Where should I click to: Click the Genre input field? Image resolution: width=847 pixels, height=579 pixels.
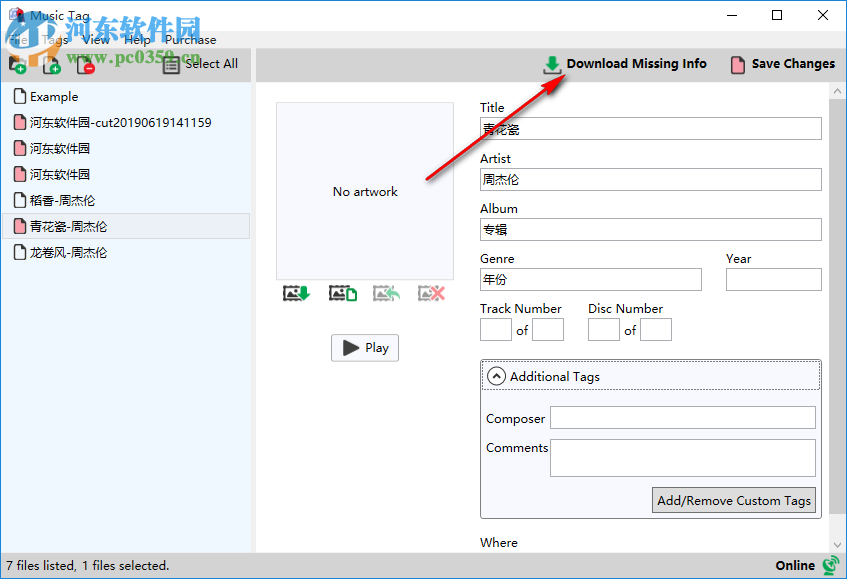(590, 280)
